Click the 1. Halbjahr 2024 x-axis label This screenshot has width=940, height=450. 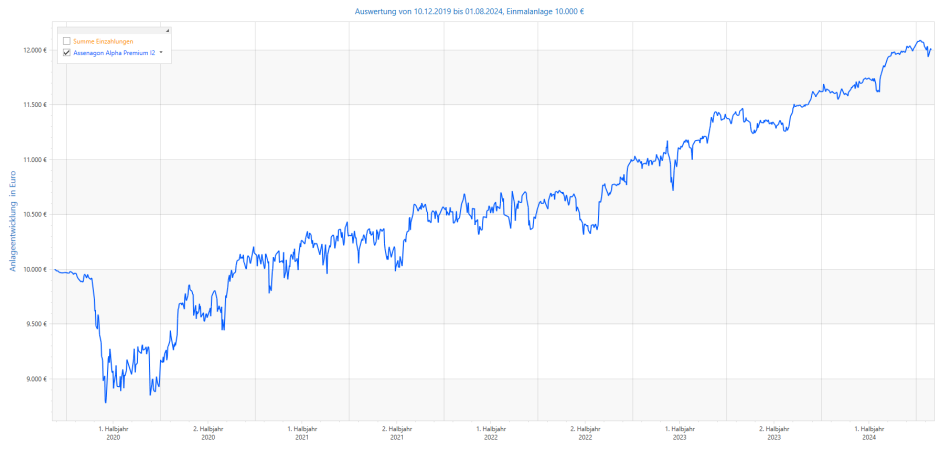tap(869, 433)
